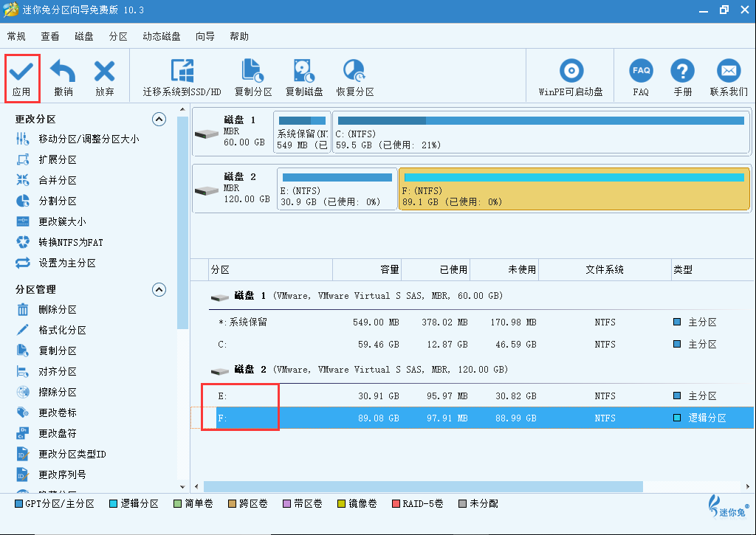Viewport: 756px width, 535px height.
Task: Click the 应用 (Apply) checkmark icon
Action: [21, 72]
